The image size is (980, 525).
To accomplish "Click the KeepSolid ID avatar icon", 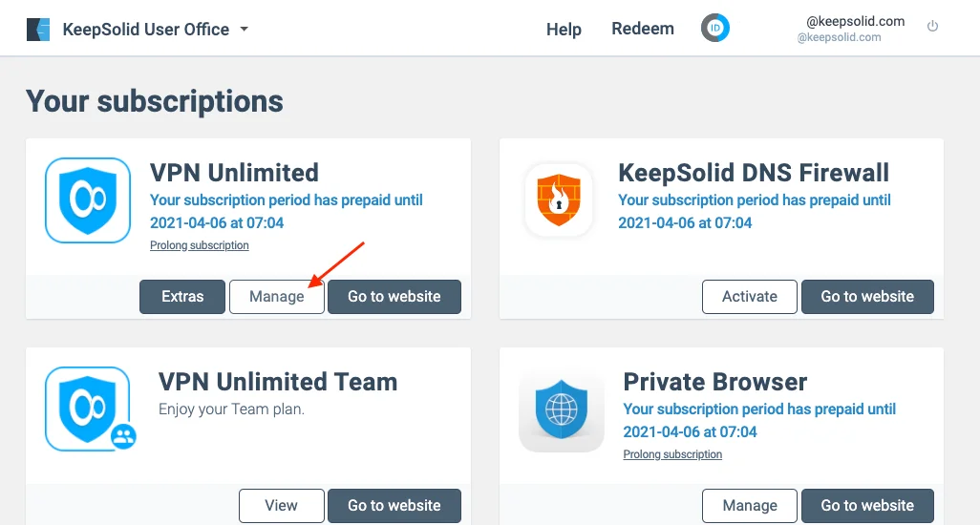I will click(x=715, y=29).
